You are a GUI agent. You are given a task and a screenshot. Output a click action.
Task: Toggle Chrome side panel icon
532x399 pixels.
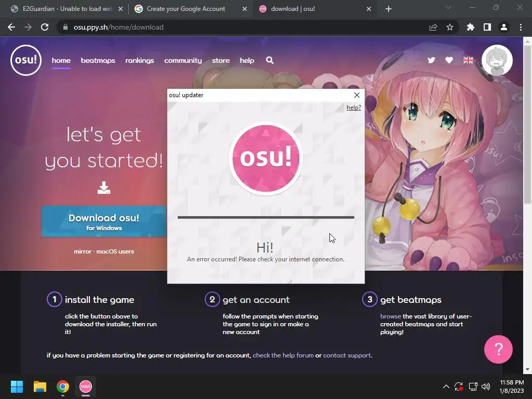(x=487, y=27)
